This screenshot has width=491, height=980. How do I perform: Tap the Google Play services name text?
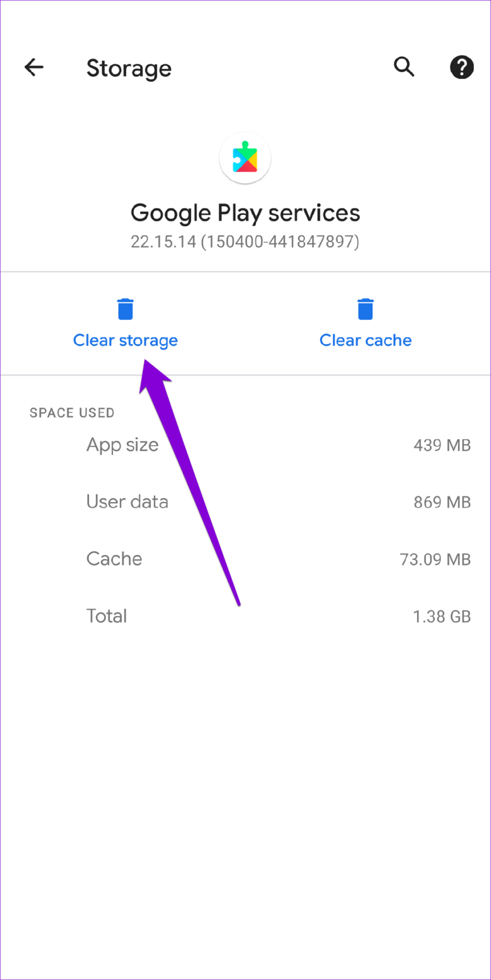[x=245, y=212]
